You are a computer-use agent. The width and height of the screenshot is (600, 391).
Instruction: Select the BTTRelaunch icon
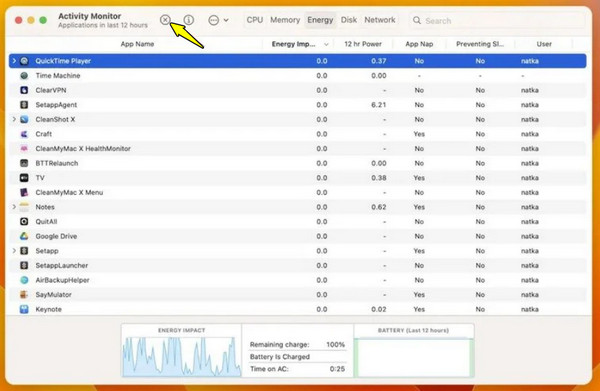[x=24, y=163]
